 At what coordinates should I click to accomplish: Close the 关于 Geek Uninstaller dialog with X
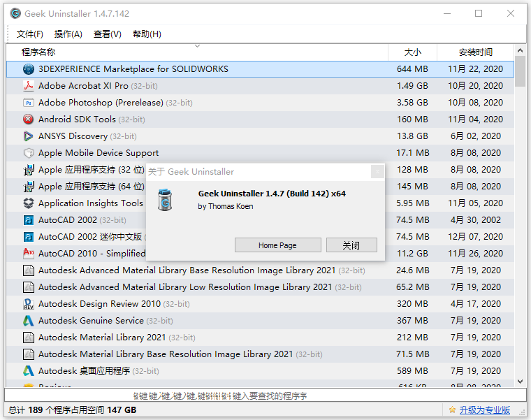(x=377, y=172)
